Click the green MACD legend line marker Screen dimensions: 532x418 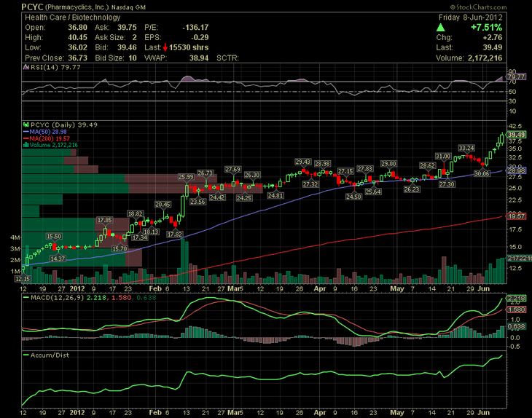[x=26, y=298]
